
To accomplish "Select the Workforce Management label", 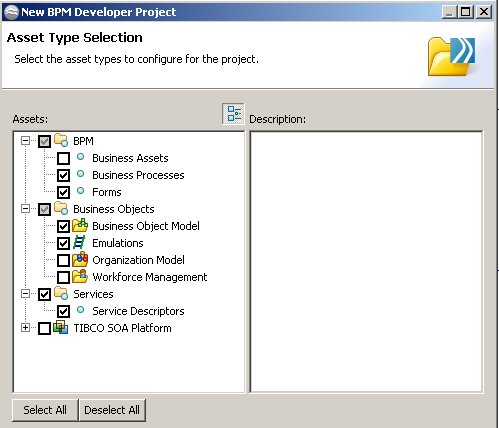I will pos(150,277).
